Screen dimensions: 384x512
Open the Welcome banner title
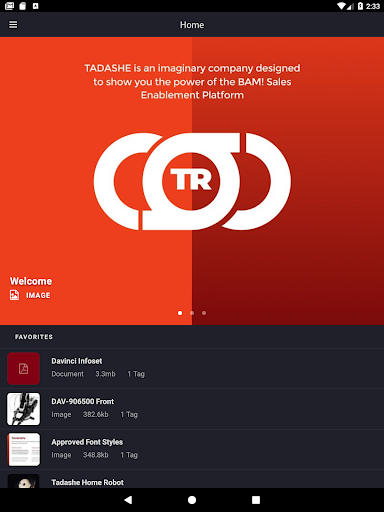pos(31,281)
